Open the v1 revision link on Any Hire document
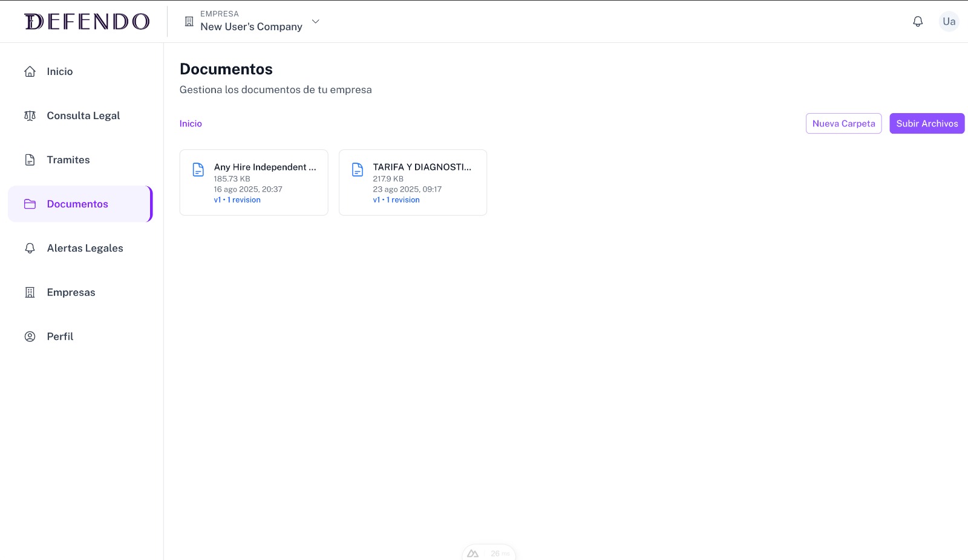This screenshot has width=968, height=560. coord(237,200)
